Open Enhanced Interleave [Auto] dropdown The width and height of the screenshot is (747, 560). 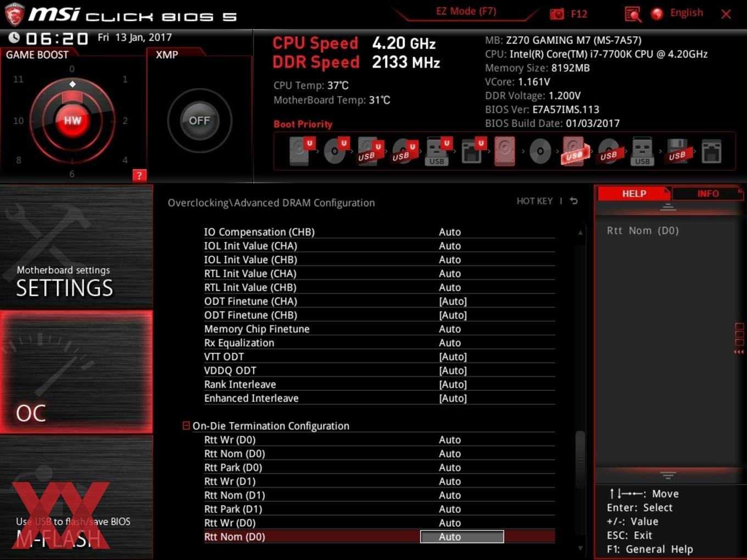tap(453, 398)
